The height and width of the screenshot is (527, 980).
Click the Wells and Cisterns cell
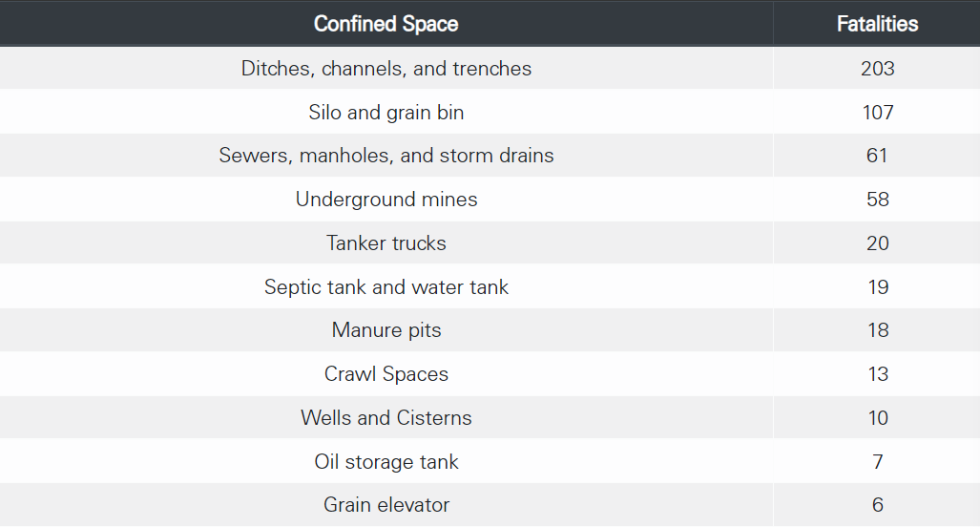(386, 417)
